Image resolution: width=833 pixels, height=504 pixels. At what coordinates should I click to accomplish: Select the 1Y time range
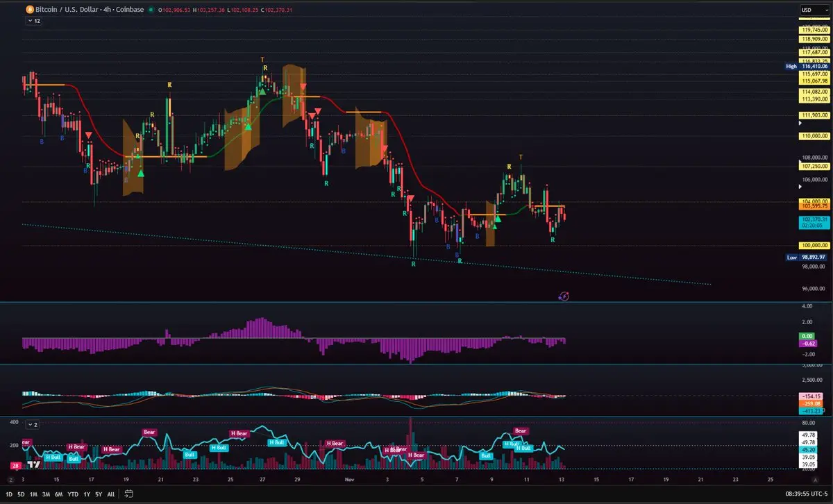pyautogui.click(x=87, y=494)
